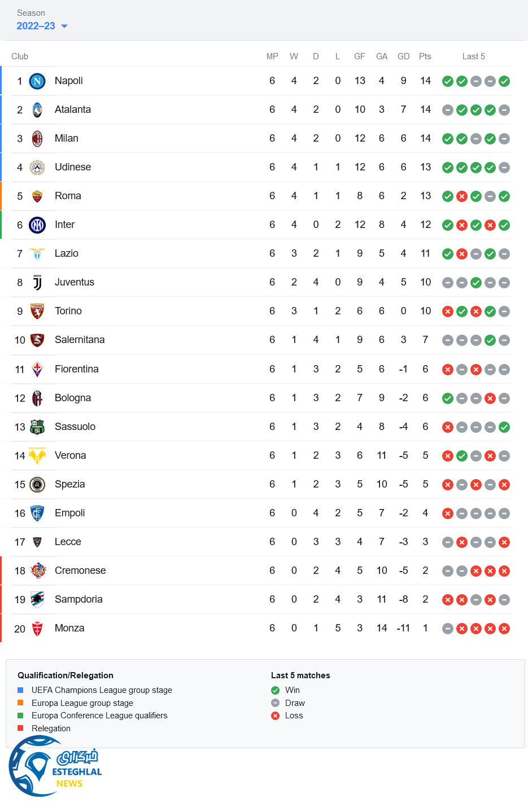Click Napoli's most recent match result icon
The height and width of the screenshot is (812, 528).
504,81
